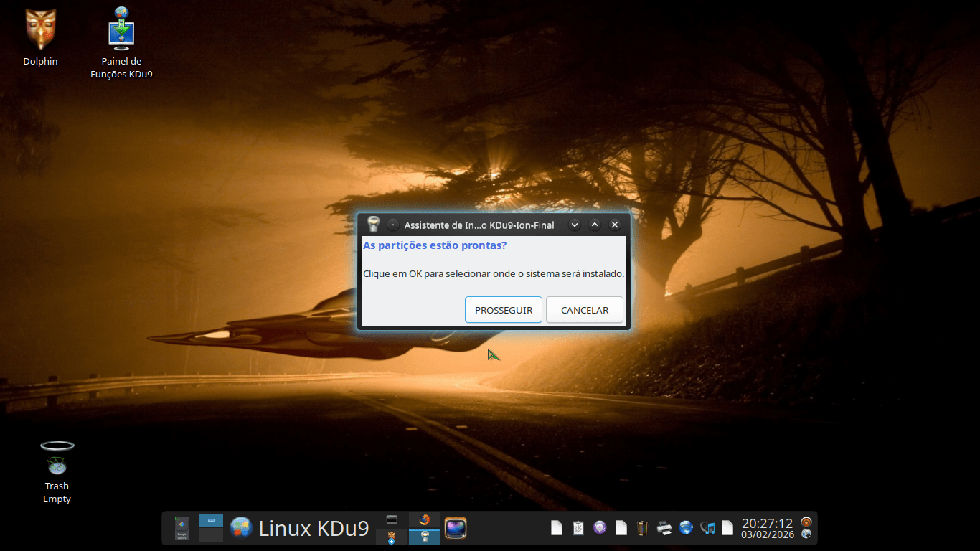Open the network globe tray icon
Screen dimensions: 980x551
[x=686, y=528]
